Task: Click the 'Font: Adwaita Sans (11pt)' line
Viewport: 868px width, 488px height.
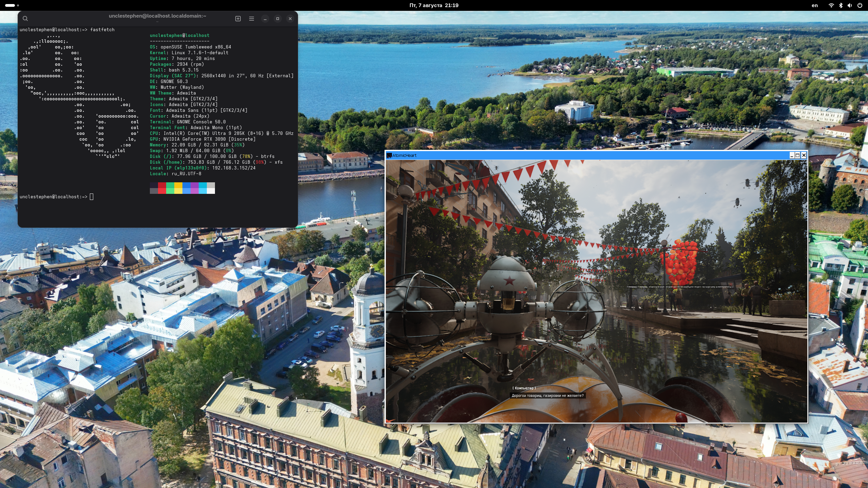Action: 199,110
